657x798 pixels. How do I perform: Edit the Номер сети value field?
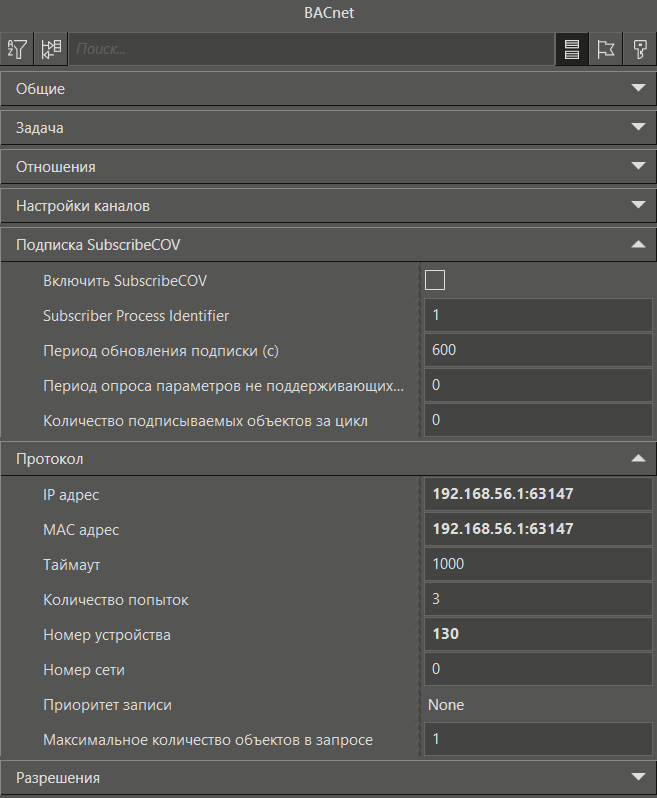(x=538, y=669)
